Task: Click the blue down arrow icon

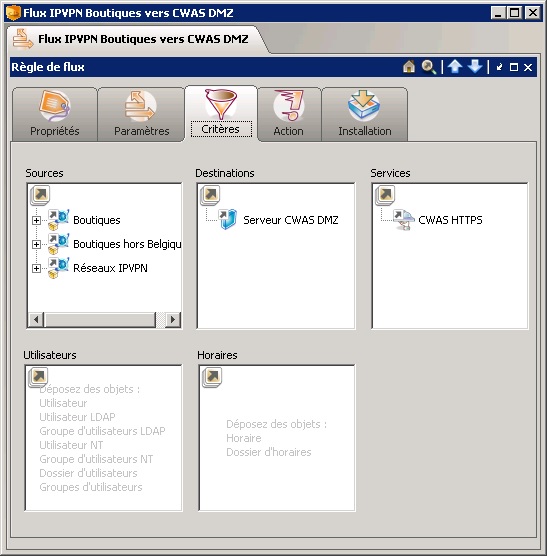Action: click(475, 66)
